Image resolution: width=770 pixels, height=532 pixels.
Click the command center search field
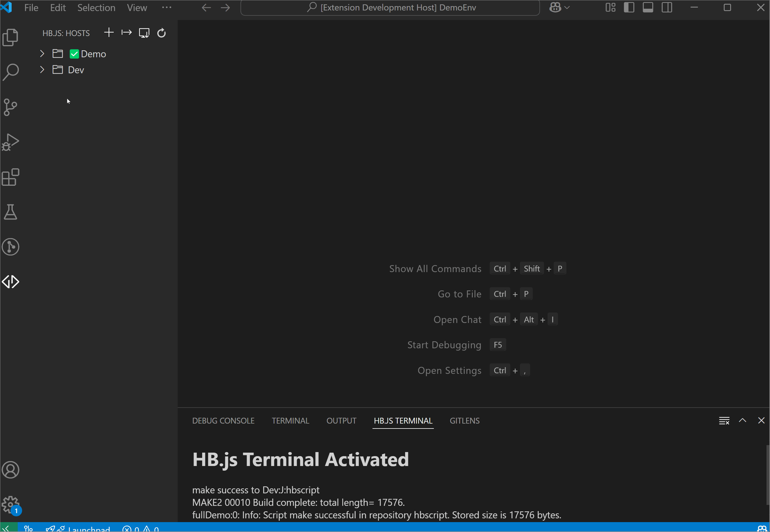(x=390, y=7)
